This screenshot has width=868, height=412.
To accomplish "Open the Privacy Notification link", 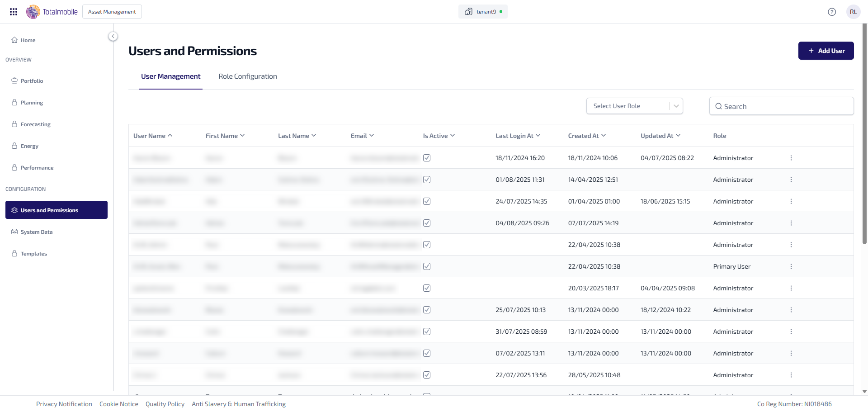I will click(x=64, y=404).
